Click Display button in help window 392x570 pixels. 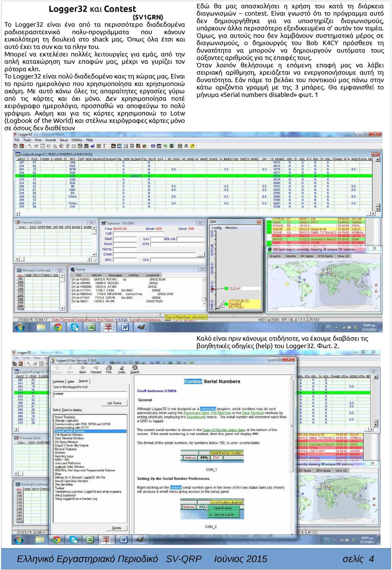tap(116, 528)
